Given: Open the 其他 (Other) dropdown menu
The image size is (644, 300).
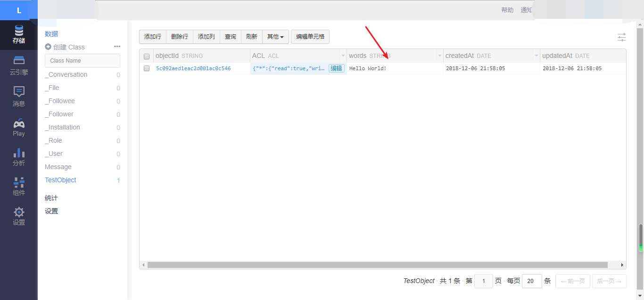Looking at the screenshot, I should (275, 36).
